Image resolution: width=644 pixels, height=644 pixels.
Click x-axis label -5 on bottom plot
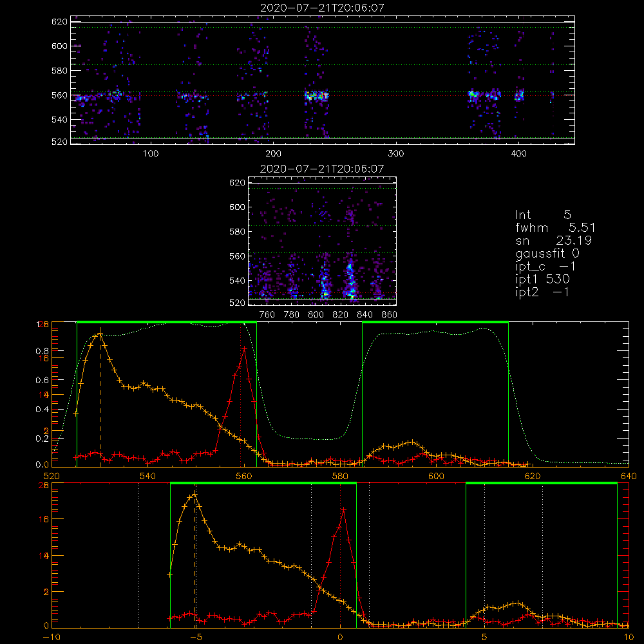[196, 638]
